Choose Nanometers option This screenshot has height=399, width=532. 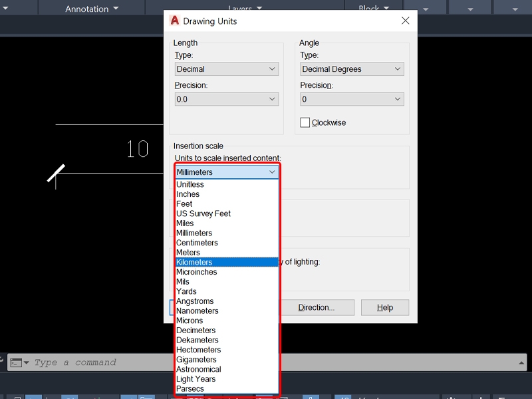[x=227, y=311]
